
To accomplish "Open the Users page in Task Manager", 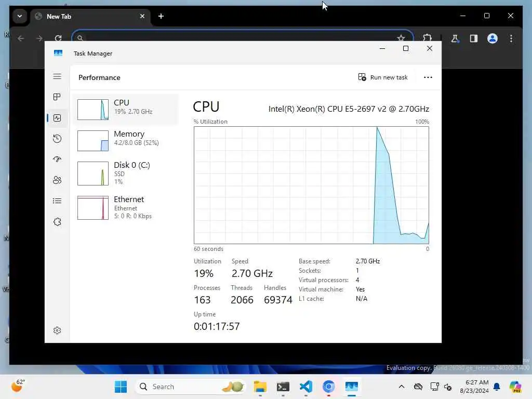I will [57, 180].
